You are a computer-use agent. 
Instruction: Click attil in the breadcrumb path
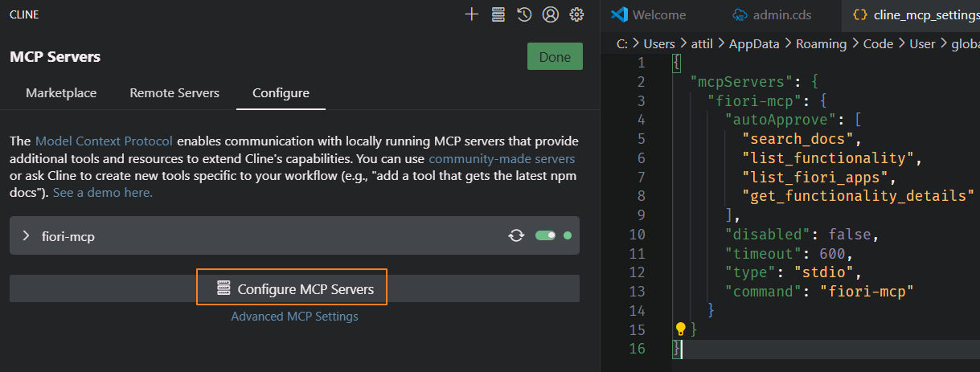tap(703, 44)
